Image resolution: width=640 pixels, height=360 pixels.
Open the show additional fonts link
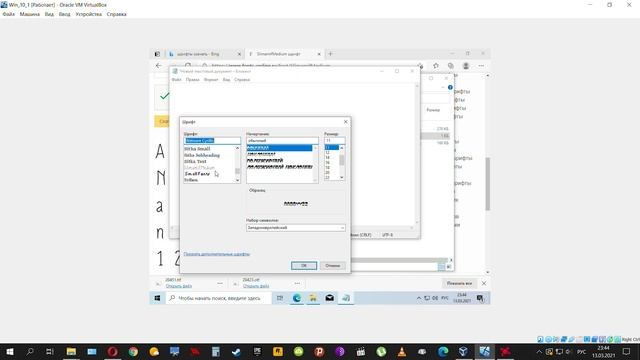pos(216,254)
